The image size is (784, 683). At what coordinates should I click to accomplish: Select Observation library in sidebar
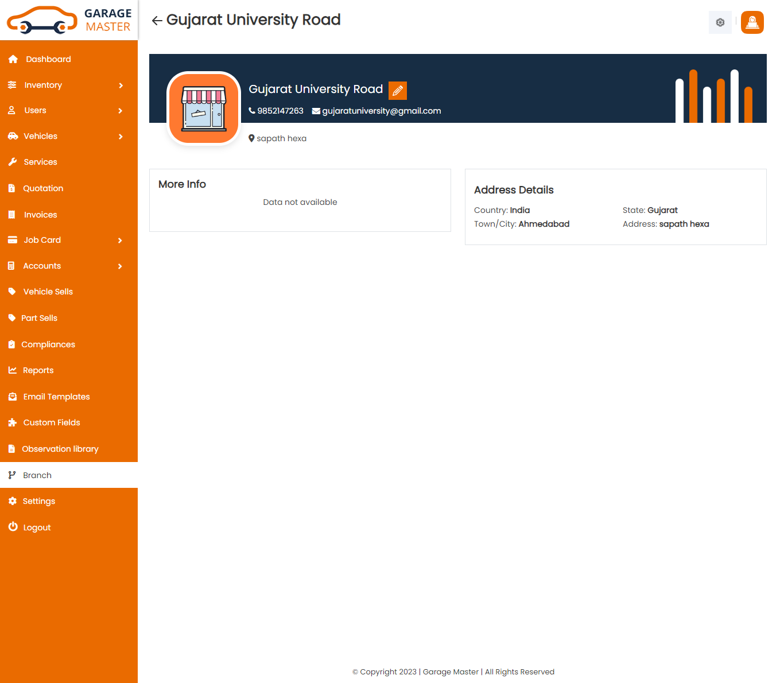(x=60, y=449)
